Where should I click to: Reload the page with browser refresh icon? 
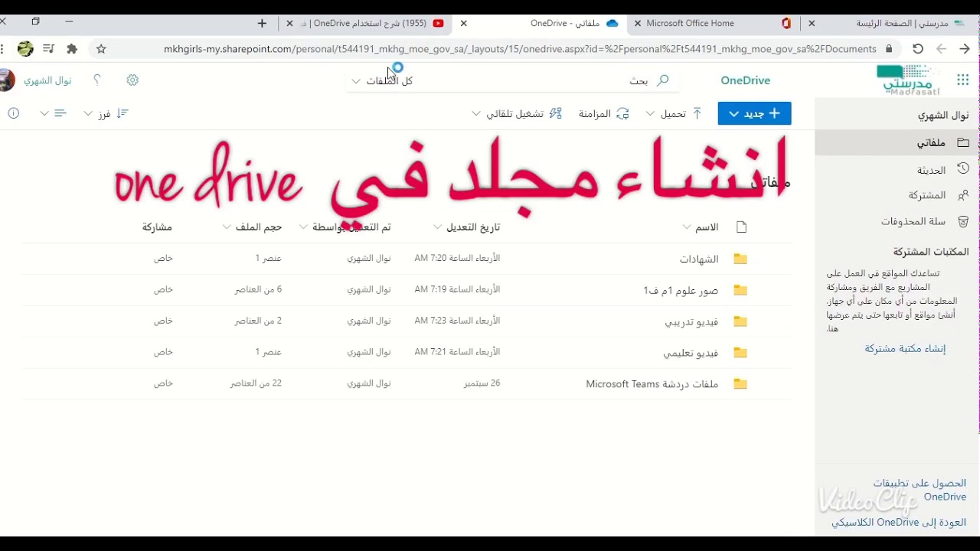click(x=918, y=49)
